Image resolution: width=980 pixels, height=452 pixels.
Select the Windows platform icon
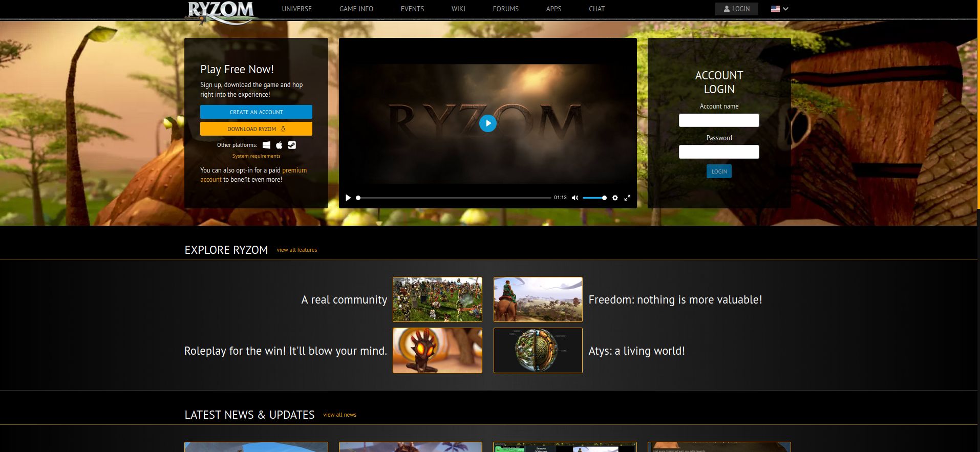(266, 145)
